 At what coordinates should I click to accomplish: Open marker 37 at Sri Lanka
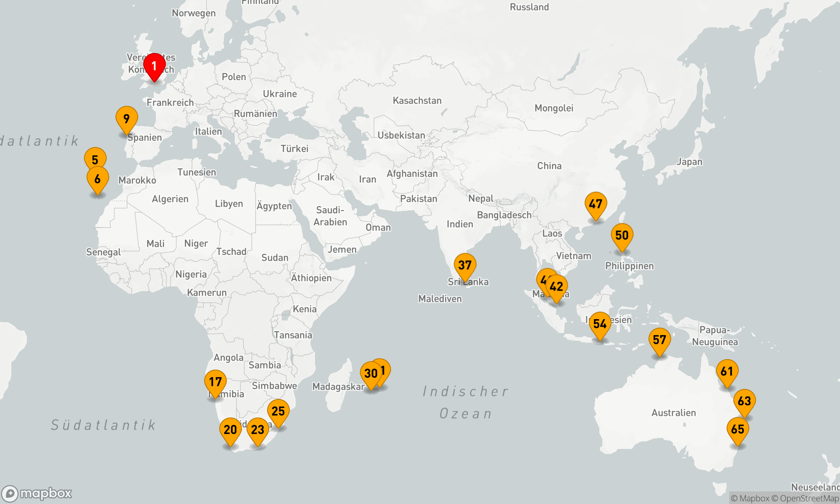[x=465, y=265]
